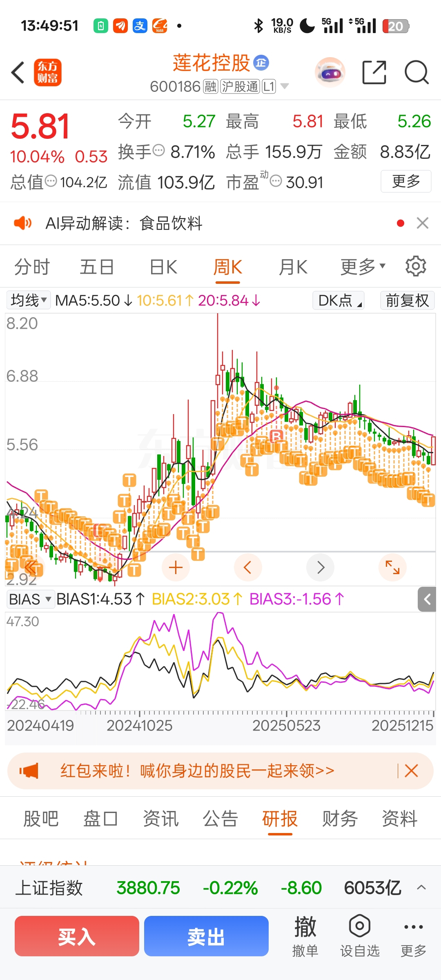Image resolution: width=441 pixels, height=980 pixels.
Task: Tap the share icon
Action: coord(374,72)
